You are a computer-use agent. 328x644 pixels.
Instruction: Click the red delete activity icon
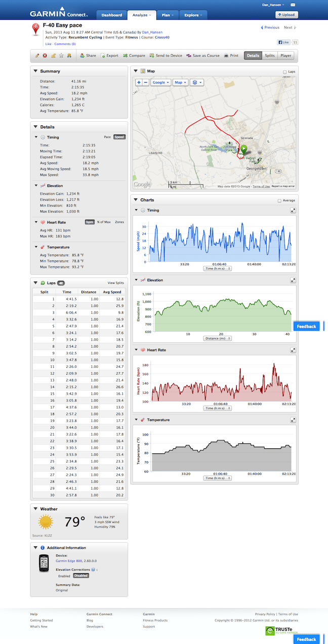(45, 56)
